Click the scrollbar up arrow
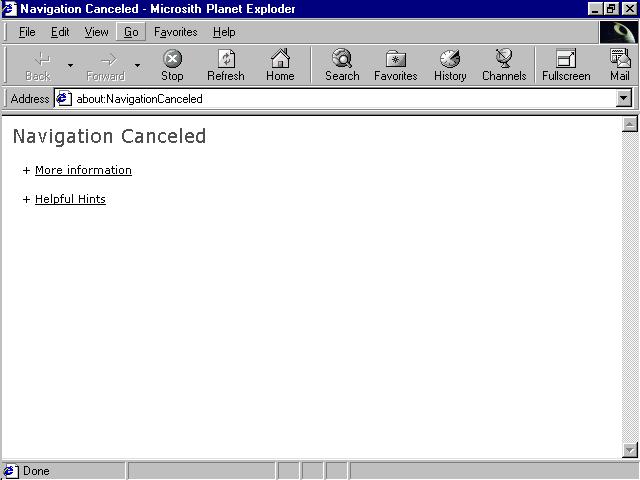 pos(630,124)
